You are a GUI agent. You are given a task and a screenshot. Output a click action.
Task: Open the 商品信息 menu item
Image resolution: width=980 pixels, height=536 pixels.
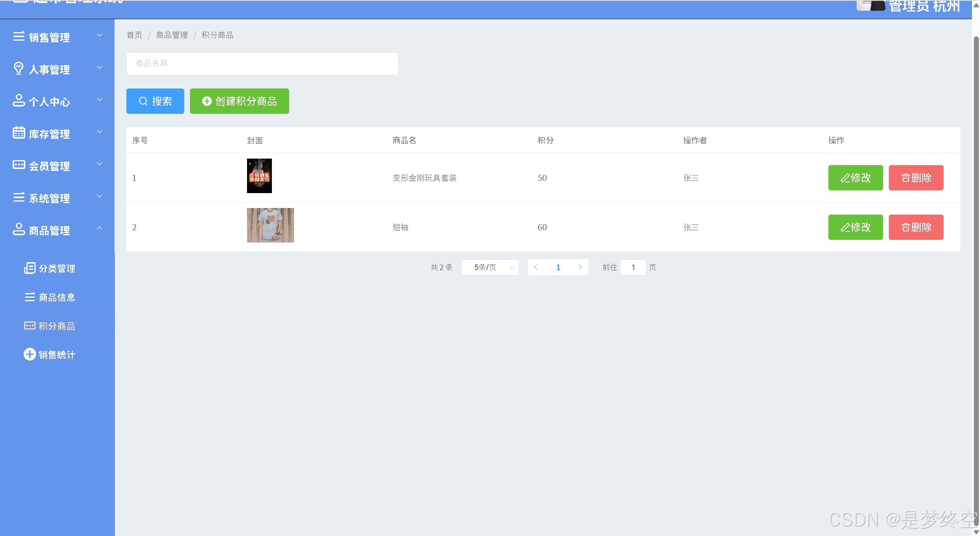click(x=57, y=297)
